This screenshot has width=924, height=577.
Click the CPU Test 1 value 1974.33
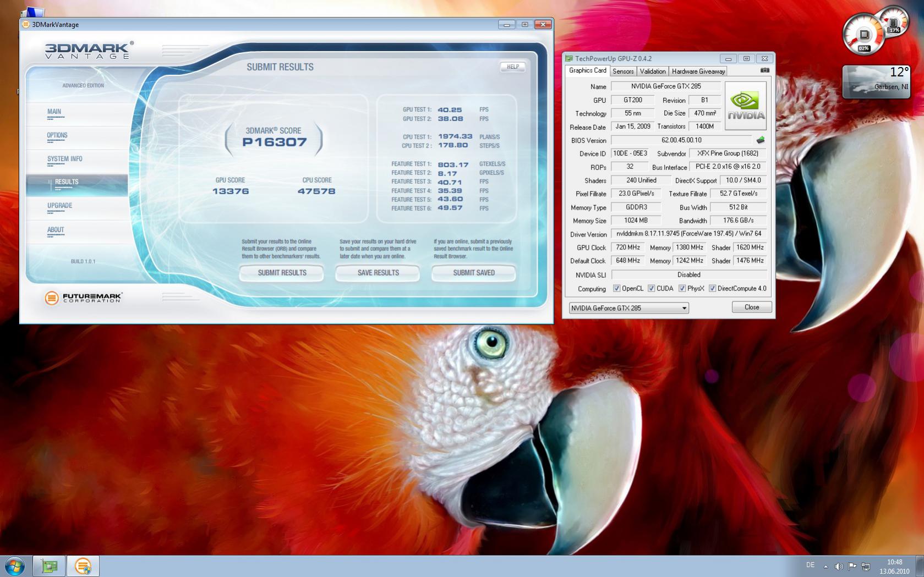[x=455, y=136]
